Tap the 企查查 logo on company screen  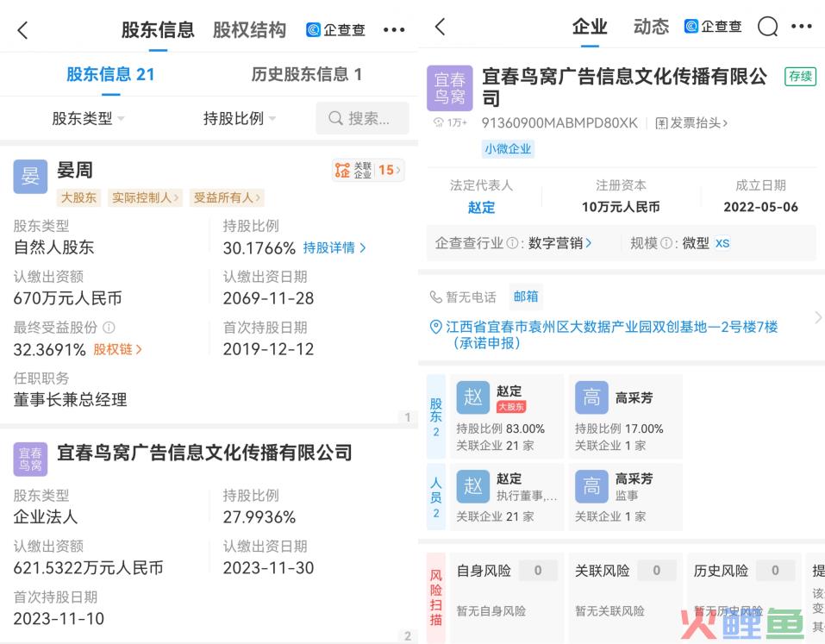713,27
